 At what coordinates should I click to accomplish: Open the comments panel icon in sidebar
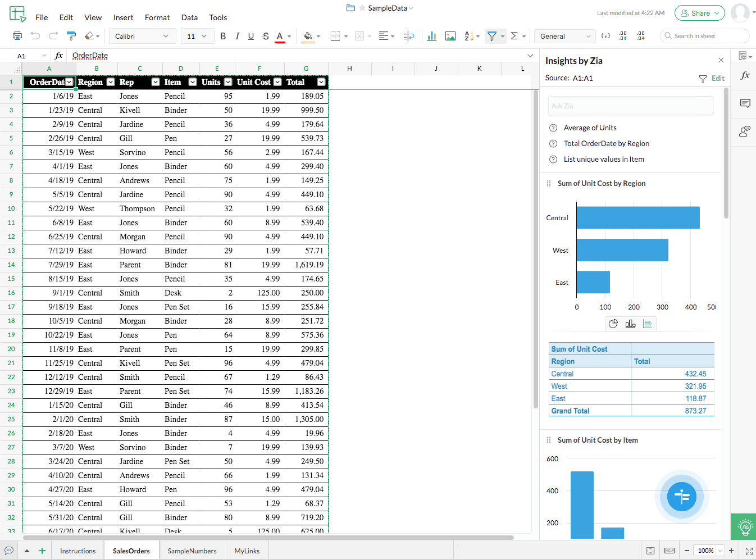[745, 103]
